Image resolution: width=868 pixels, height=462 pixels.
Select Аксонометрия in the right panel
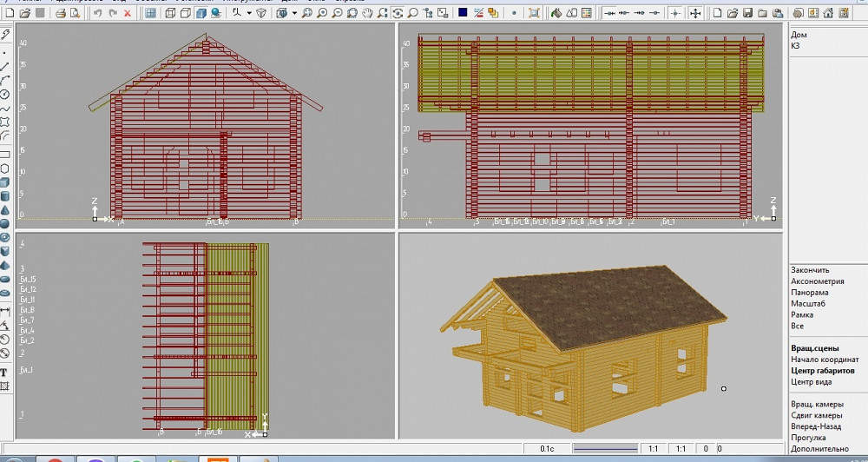[817, 281]
